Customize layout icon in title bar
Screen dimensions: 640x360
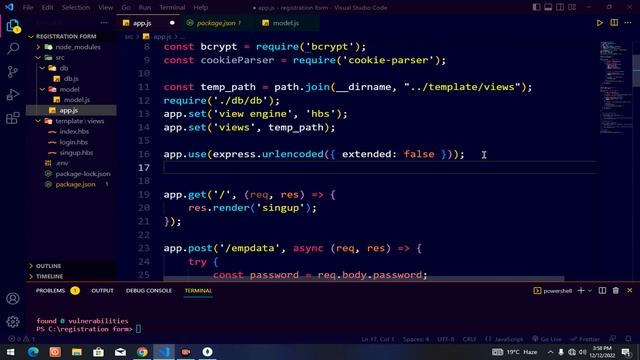(572, 7)
